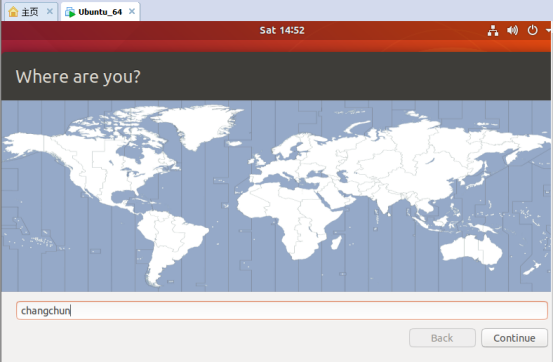Screen dimensions: 554x363
Task: Click the Continue button
Action: [x=514, y=338]
